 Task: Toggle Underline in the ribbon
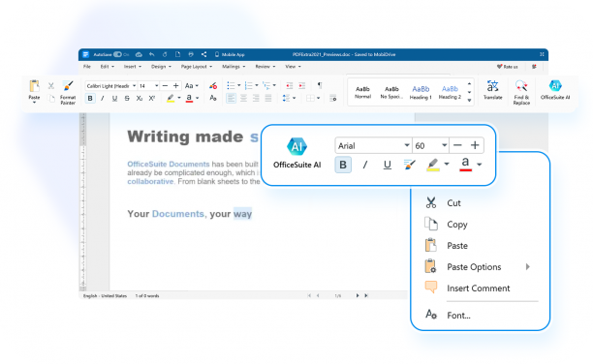(114, 99)
